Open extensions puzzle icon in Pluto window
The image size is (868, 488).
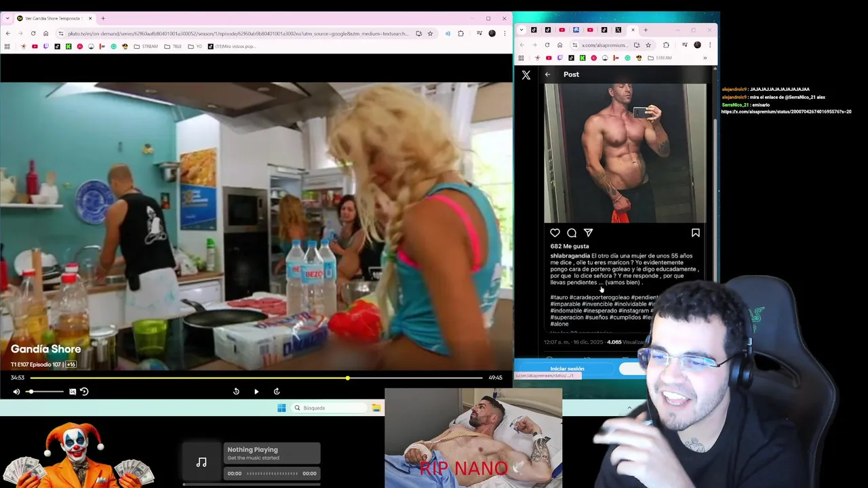tap(460, 33)
